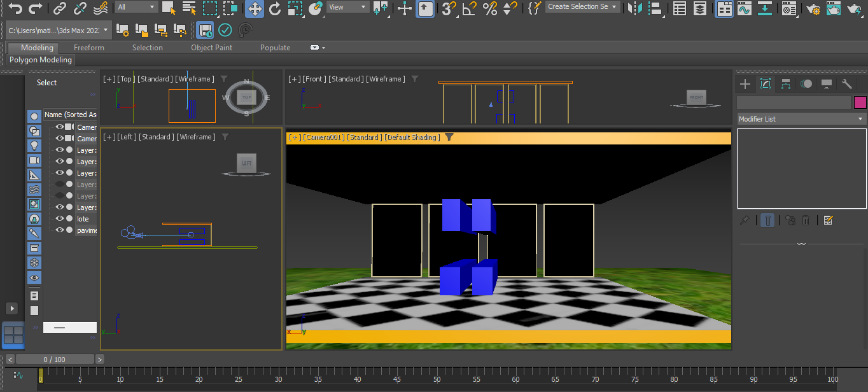Screen dimensions: 868x392
Task: Expand the 'All' selection filter dropdown
Action: pos(137,7)
